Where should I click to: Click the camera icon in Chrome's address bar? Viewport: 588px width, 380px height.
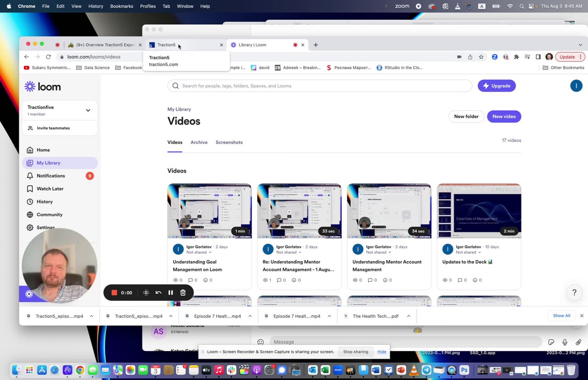(459, 57)
